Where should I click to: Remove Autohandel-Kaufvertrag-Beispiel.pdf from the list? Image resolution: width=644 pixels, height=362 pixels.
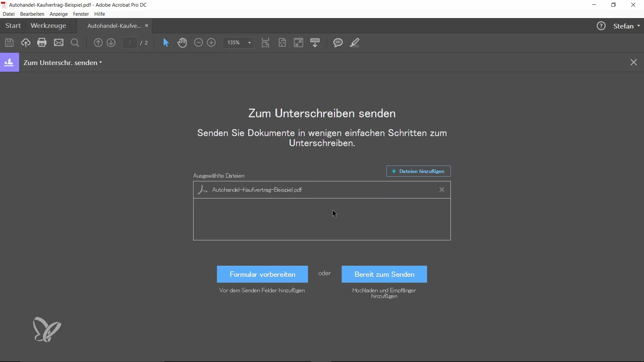coord(442,190)
